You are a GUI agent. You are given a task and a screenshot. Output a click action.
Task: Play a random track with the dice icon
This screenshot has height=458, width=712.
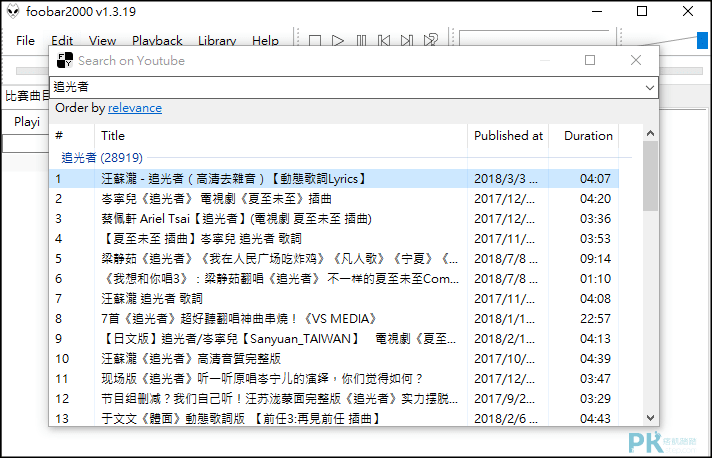[430, 40]
